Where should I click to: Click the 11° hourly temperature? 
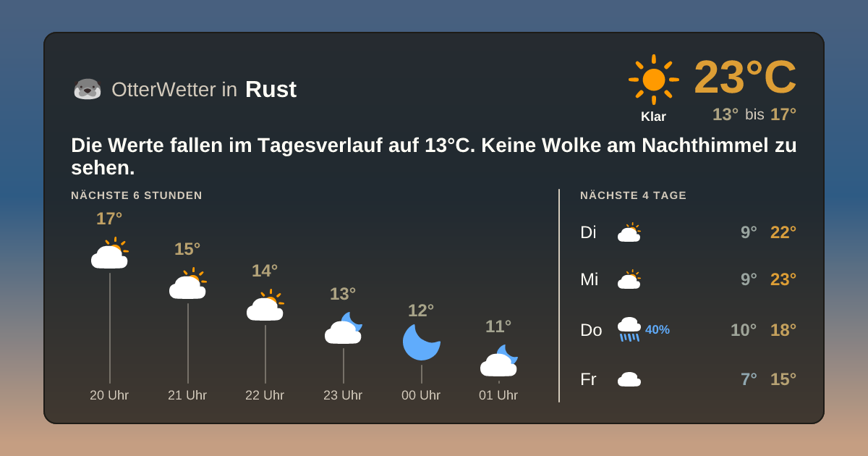pyautogui.click(x=498, y=326)
